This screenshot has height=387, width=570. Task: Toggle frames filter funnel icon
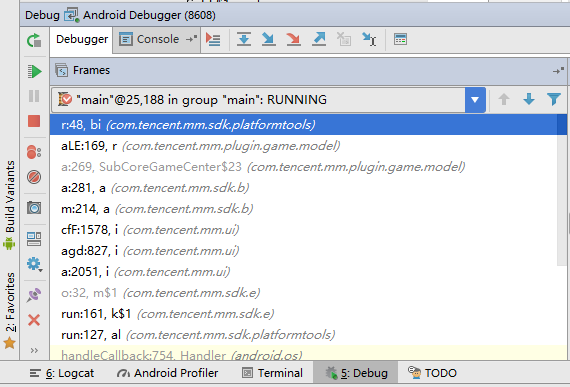coord(554,99)
